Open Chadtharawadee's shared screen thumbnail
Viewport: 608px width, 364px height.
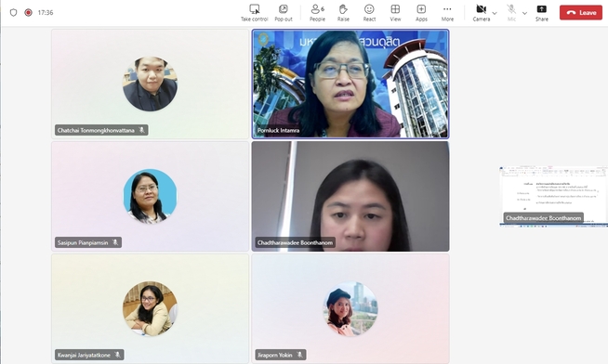553,196
